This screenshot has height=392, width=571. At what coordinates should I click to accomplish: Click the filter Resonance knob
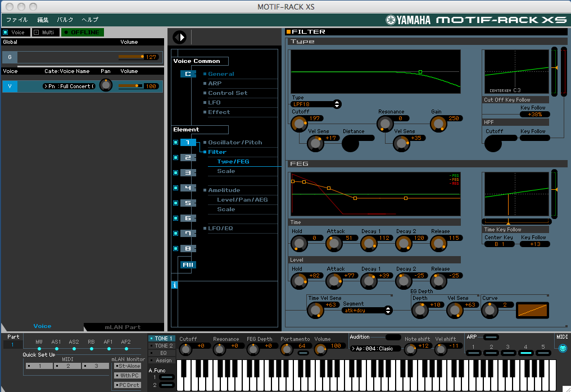tap(384, 124)
